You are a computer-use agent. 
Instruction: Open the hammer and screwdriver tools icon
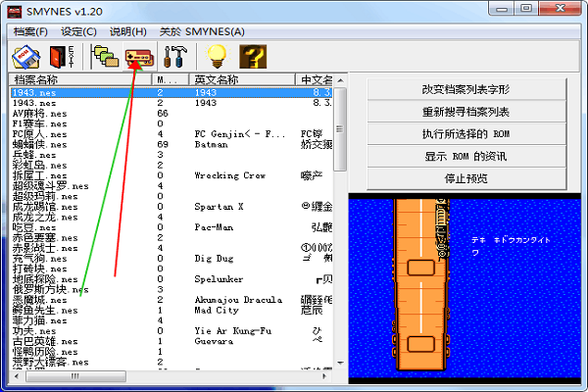[x=175, y=57]
